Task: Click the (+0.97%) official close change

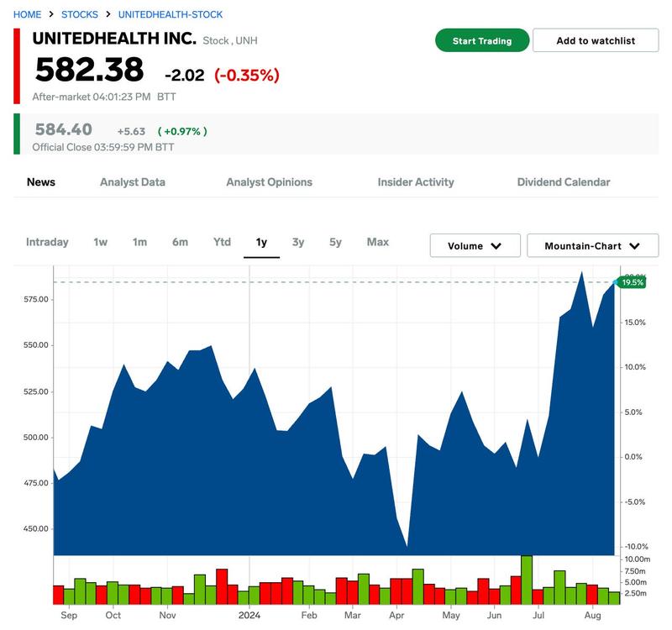Action: (x=182, y=131)
